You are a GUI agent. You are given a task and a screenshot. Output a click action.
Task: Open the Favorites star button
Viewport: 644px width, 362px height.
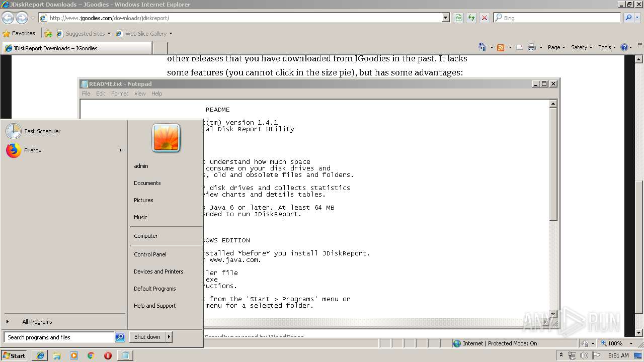(x=19, y=33)
